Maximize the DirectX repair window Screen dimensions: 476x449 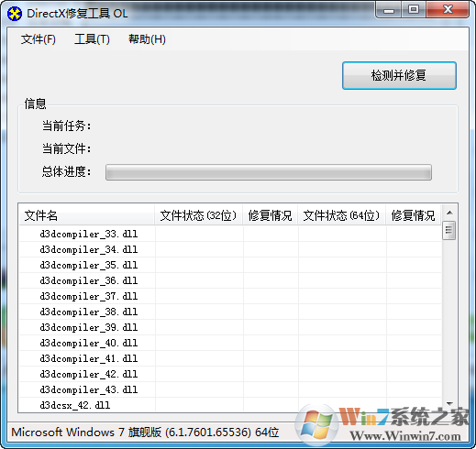tap(414, 10)
